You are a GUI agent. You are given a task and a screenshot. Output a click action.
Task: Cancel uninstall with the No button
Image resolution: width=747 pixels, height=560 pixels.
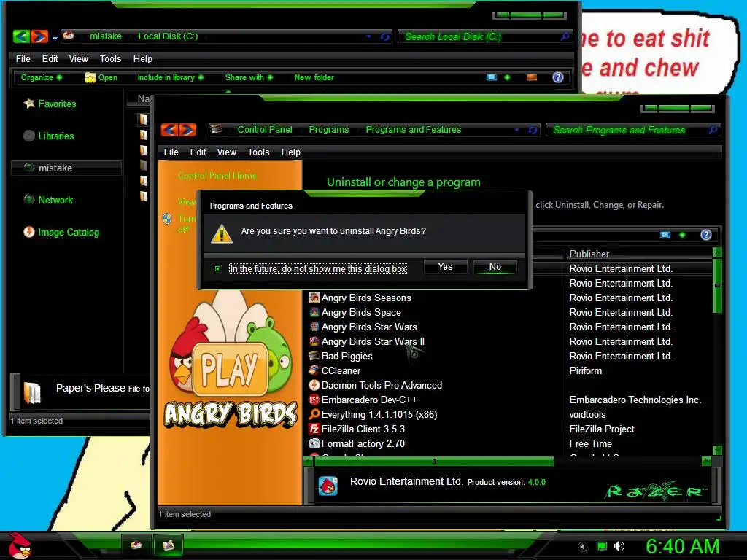[x=495, y=267]
